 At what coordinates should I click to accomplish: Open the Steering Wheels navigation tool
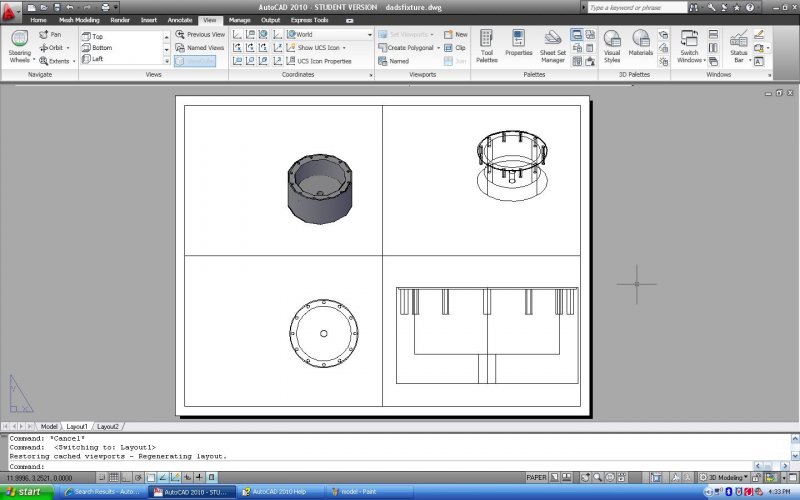tap(19, 46)
